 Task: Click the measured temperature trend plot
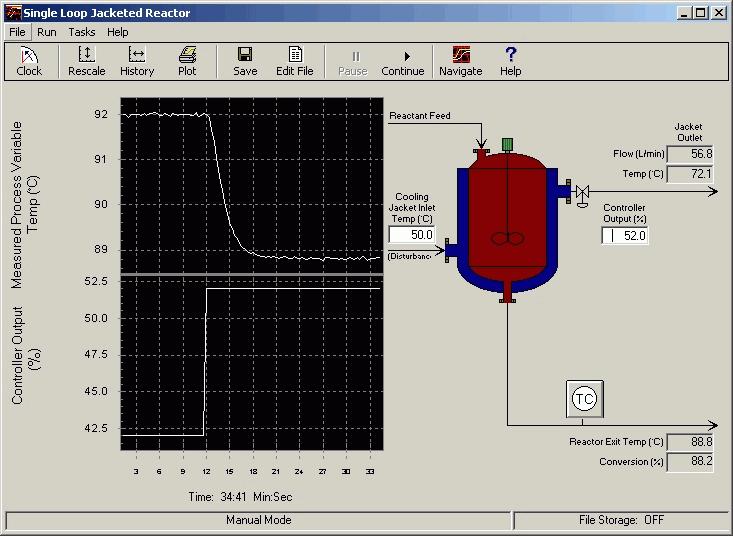point(252,186)
